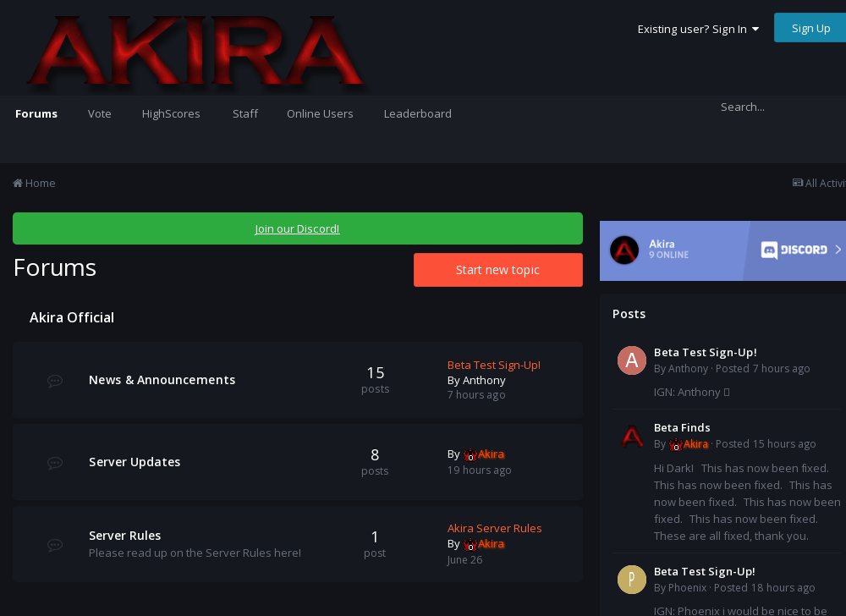Open the Leaderboard tab
The image size is (846, 616).
[418, 113]
